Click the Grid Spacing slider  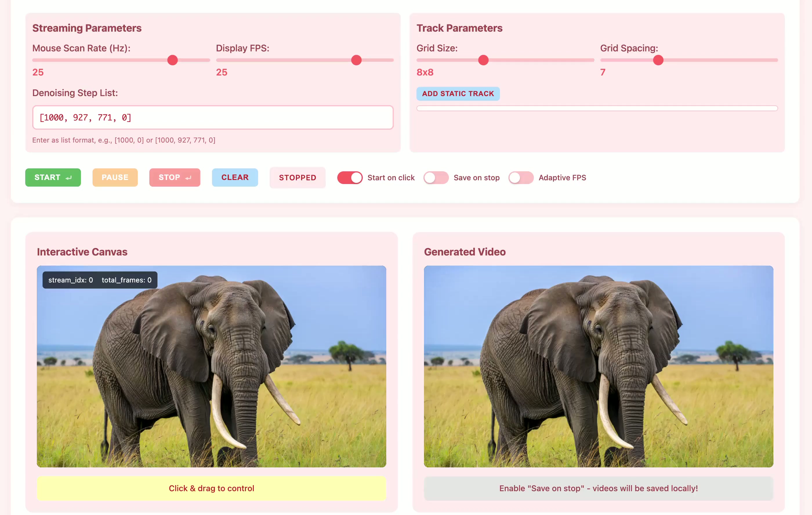(657, 60)
